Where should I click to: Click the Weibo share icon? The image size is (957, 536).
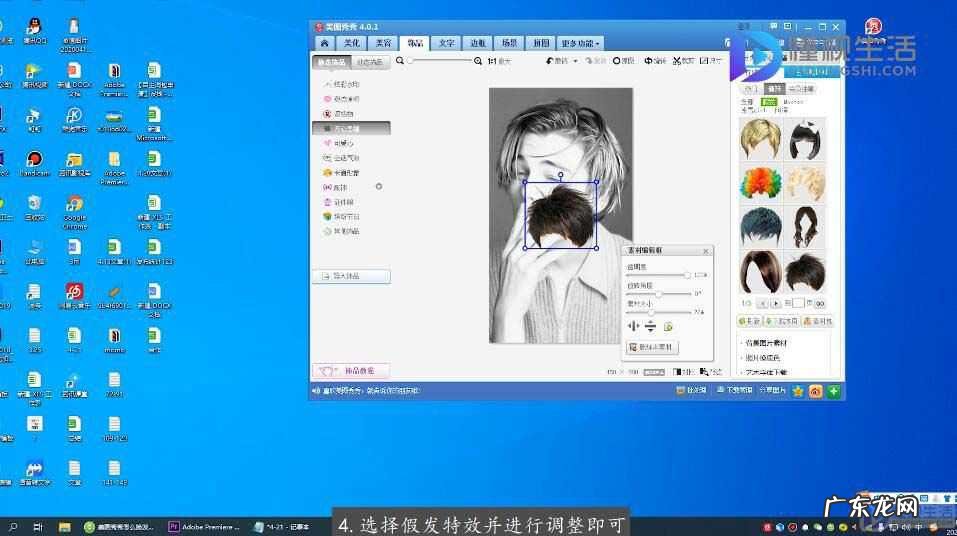[815, 391]
